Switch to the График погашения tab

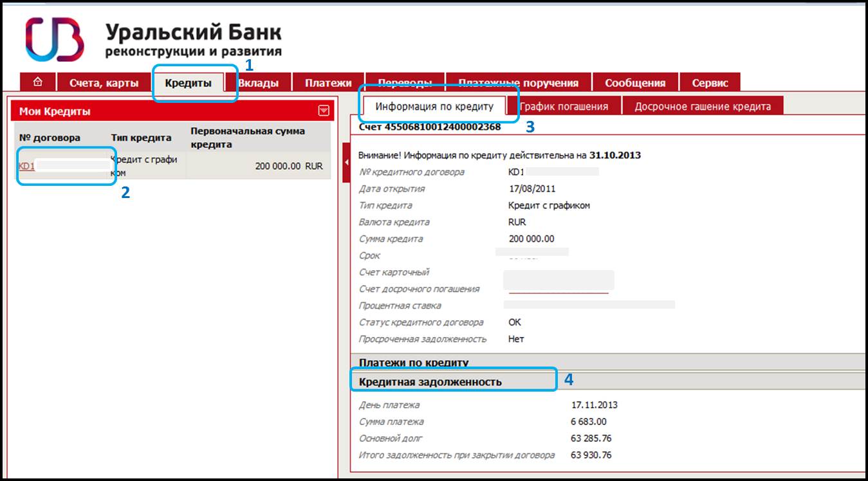564,107
